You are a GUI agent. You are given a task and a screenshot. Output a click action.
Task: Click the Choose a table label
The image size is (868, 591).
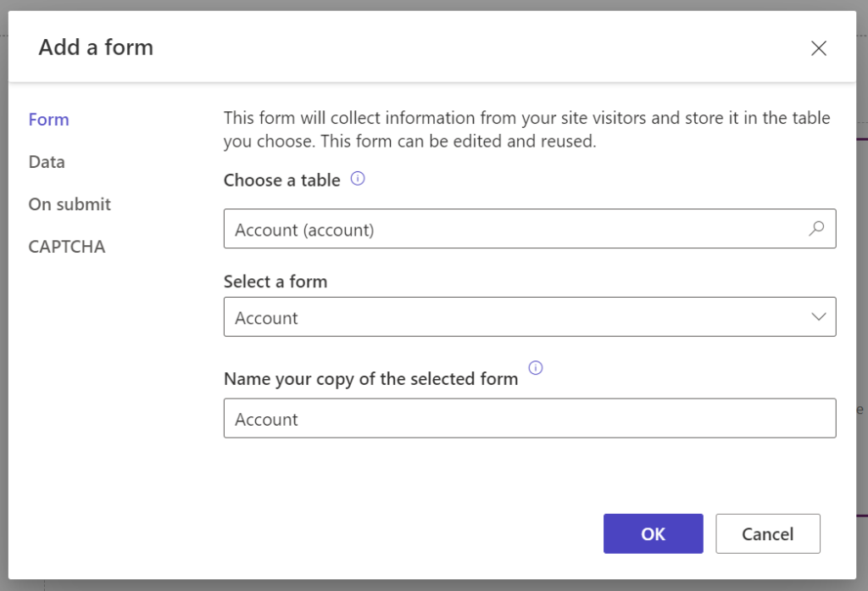pos(281,180)
